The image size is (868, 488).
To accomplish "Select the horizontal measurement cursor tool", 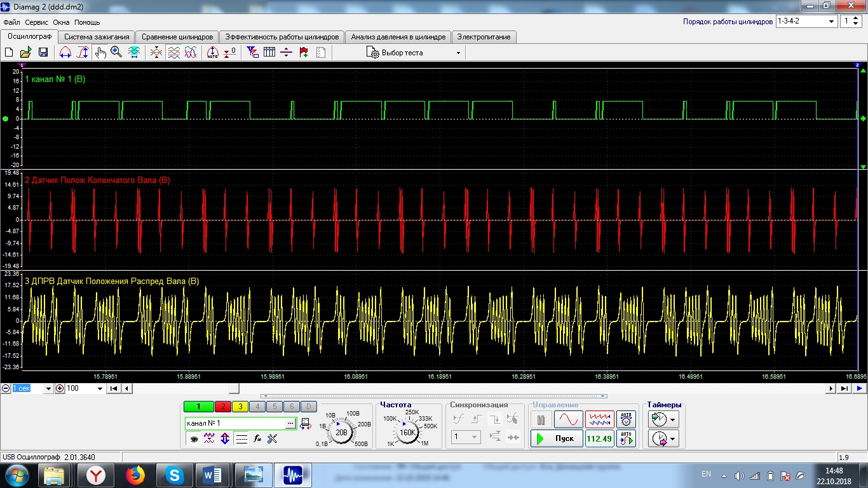I will coord(65,53).
